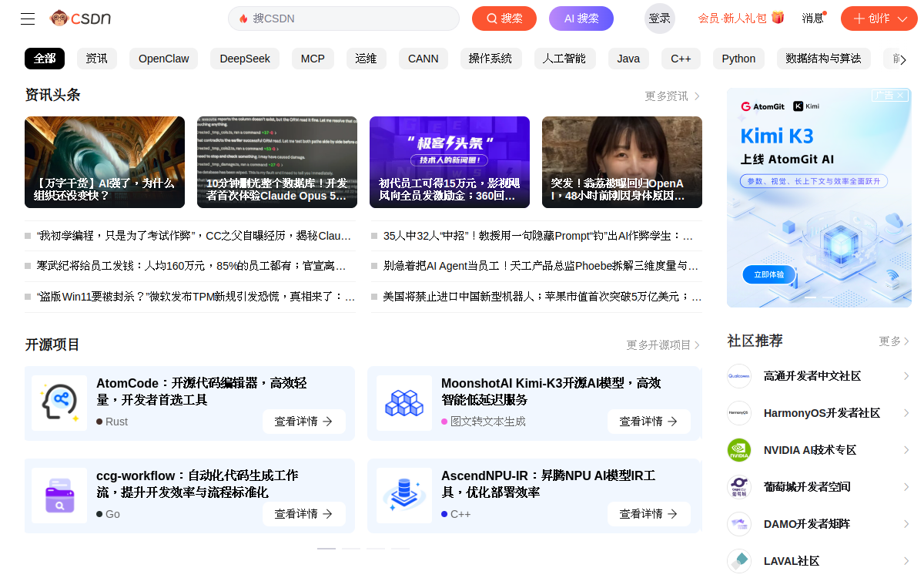Click the AscendNPU-IR database icon
The width and height of the screenshot is (924, 578).
point(404,496)
